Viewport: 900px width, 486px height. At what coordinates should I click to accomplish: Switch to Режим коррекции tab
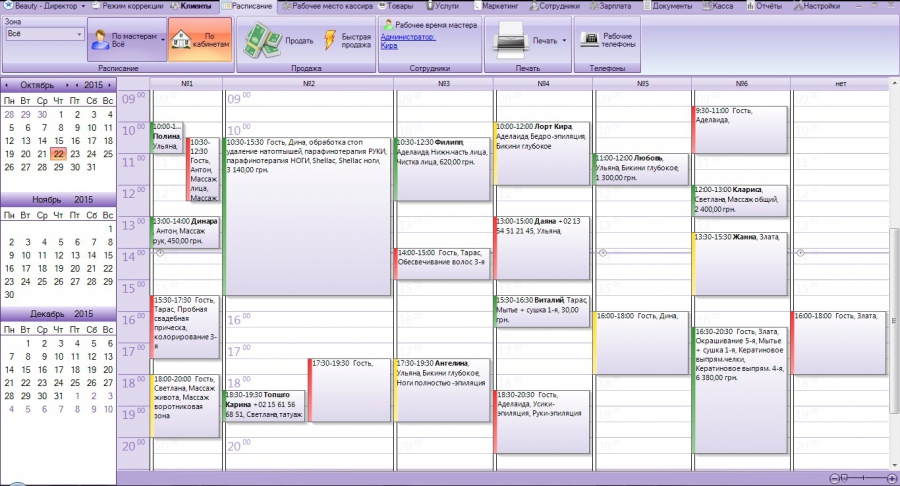(x=129, y=6)
